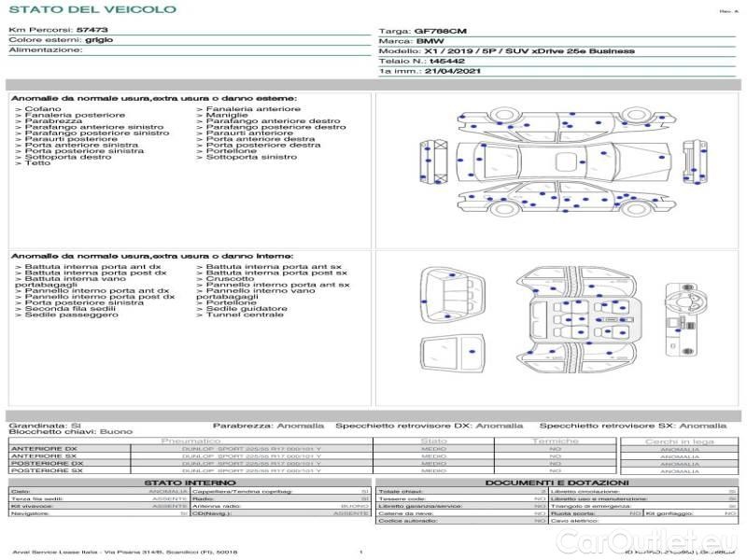Click Battuta interna porta ant dx entry

(88, 267)
